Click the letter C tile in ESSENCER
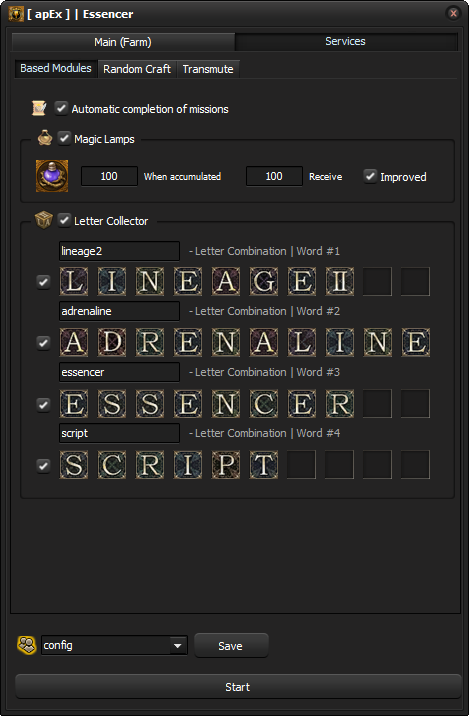Viewport: 469px width, 716px height. point(263,404)
